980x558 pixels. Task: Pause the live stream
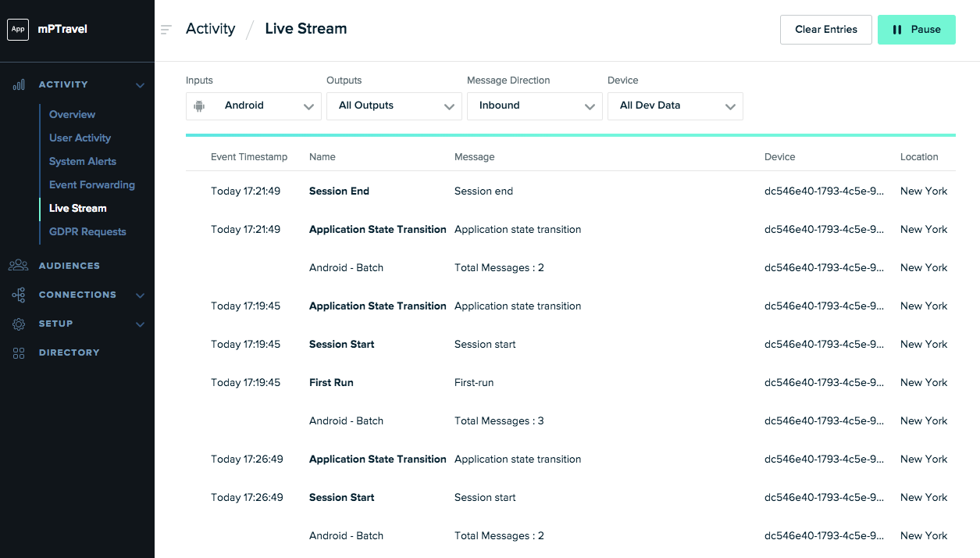(916, 30)
